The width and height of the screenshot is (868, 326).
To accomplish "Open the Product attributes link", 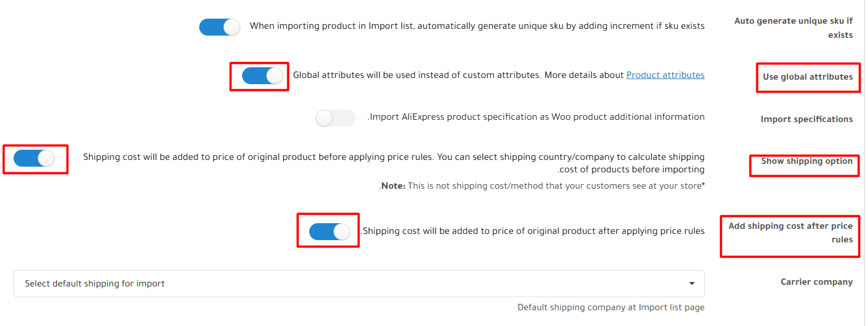I will [x=665, y=75].
